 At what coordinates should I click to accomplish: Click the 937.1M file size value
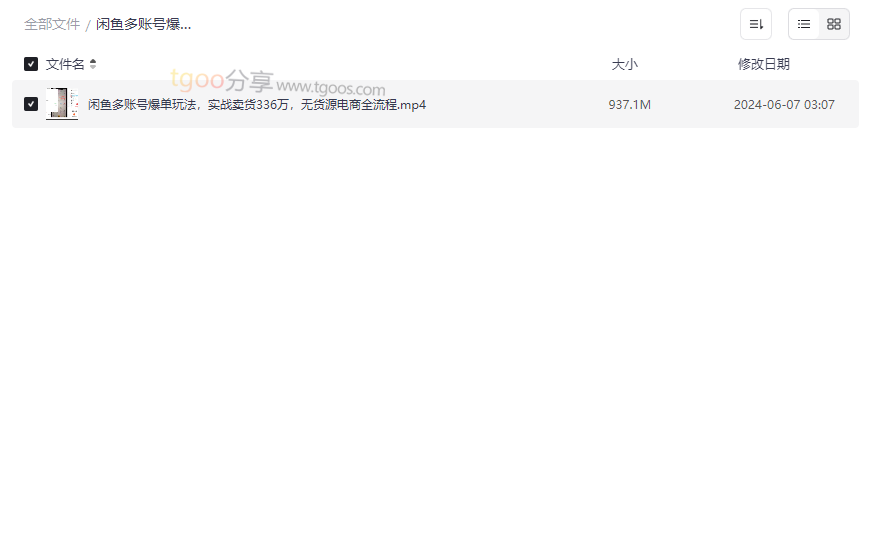click(629, 105)
